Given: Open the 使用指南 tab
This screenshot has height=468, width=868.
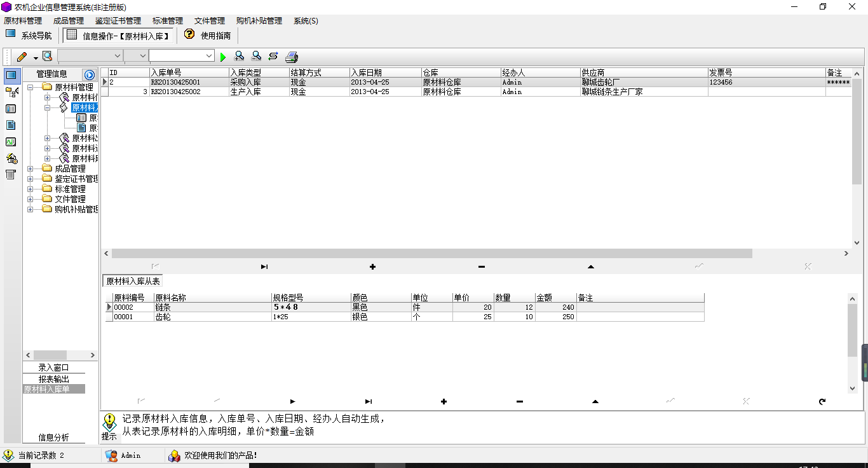Looking at the screenshot, I should pyautogui.click(x=208, y=36).
